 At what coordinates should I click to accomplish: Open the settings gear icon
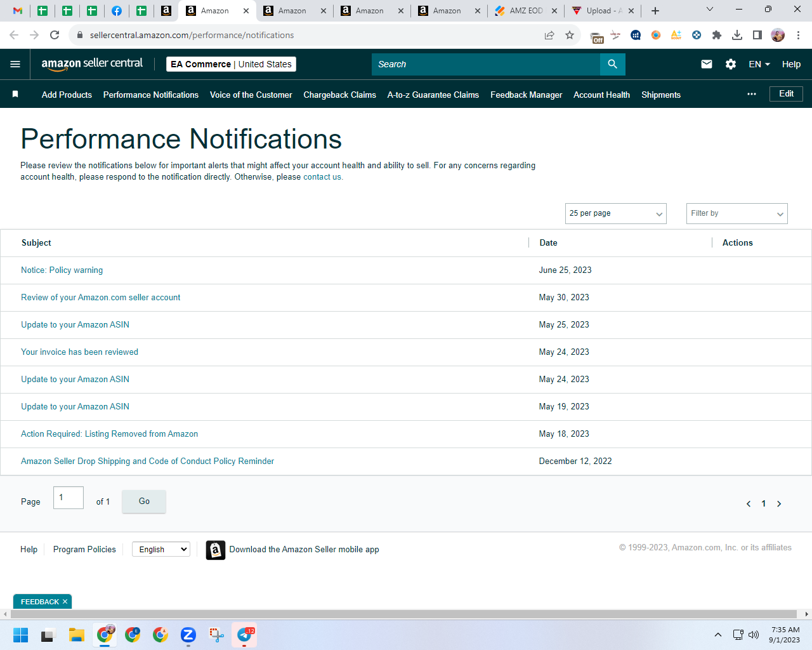731,64
